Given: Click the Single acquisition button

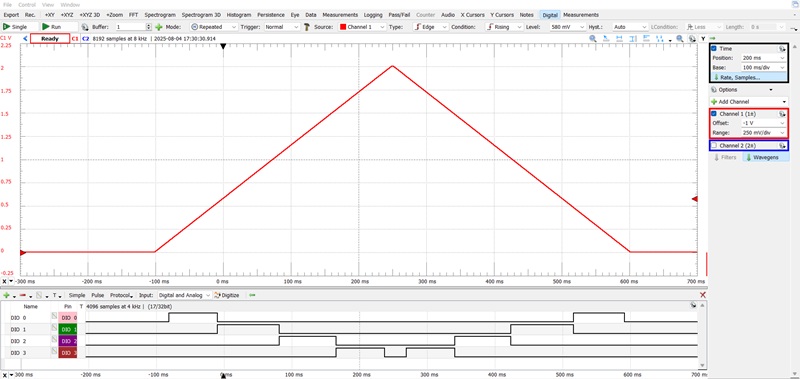Looking at the screenshot, I should pos(19,27).
